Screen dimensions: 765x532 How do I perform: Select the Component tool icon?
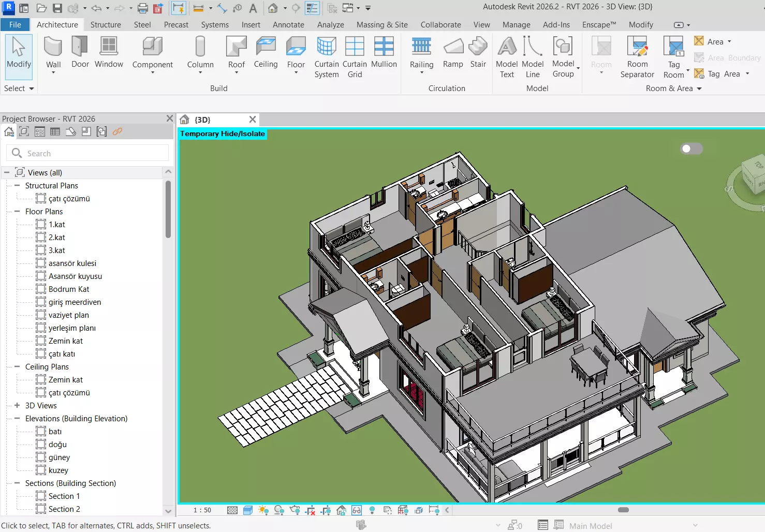(x=153, y=46)
